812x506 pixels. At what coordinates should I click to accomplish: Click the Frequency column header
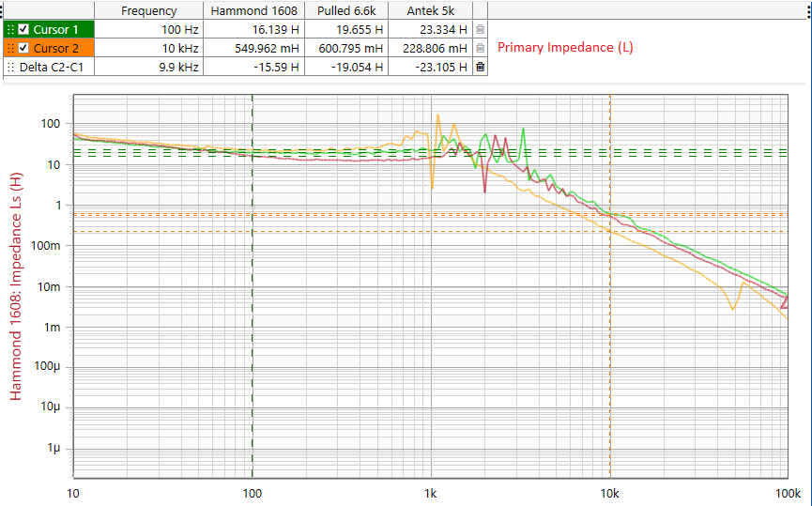coord(148,10)
